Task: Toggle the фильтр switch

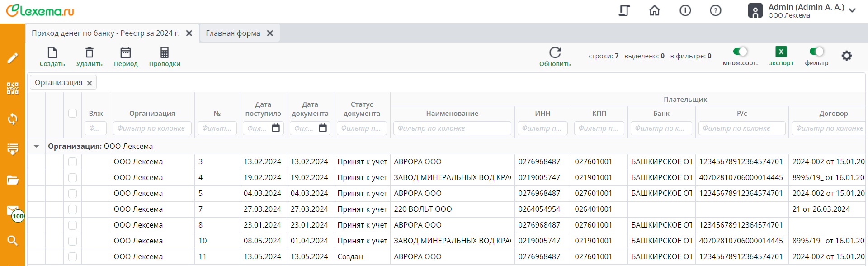Action: point(816,52)
